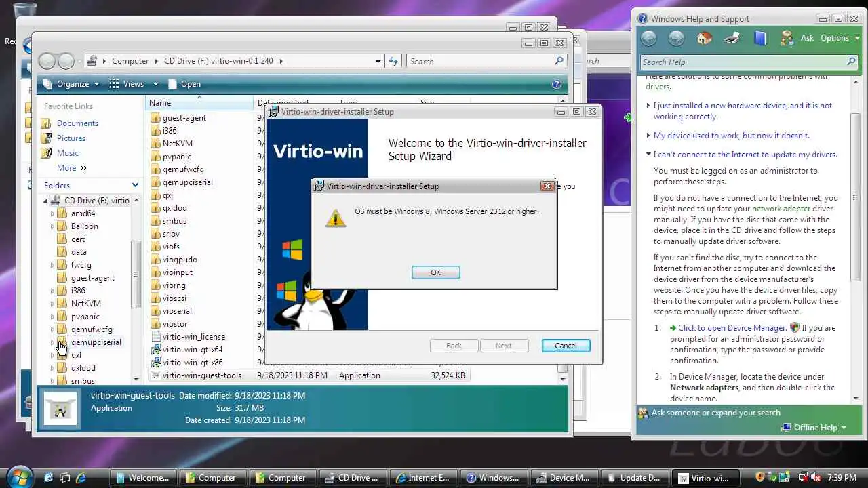Expand More favorite links
The height and width of the screenshot is (488, 868).
click(72, 168)
